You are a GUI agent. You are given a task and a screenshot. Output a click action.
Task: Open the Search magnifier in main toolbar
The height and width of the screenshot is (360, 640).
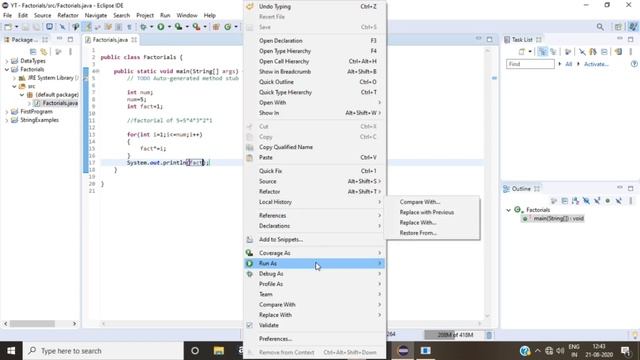[600, 27]
